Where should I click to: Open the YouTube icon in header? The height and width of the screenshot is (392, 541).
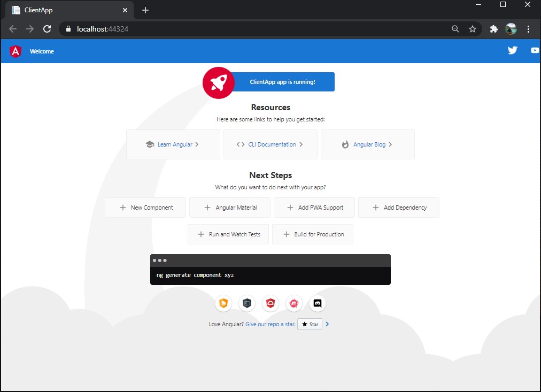tap(535, 50)
